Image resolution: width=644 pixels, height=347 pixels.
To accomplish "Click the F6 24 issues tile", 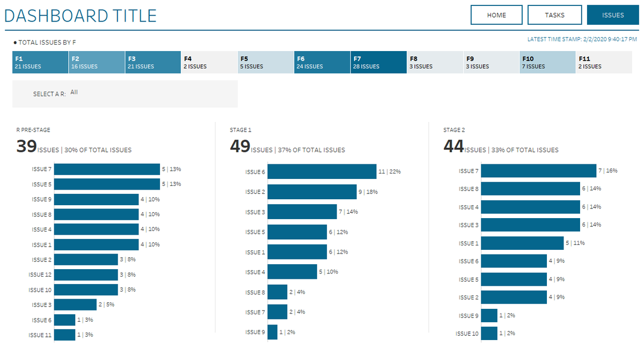I will click(322, 62).
